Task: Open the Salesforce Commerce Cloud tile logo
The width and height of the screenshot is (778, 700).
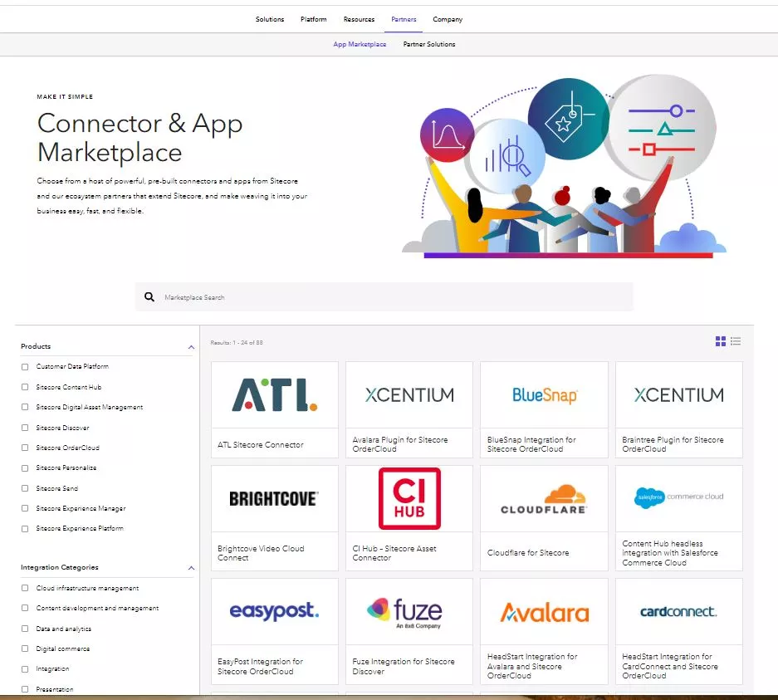Action: point(678,498)
